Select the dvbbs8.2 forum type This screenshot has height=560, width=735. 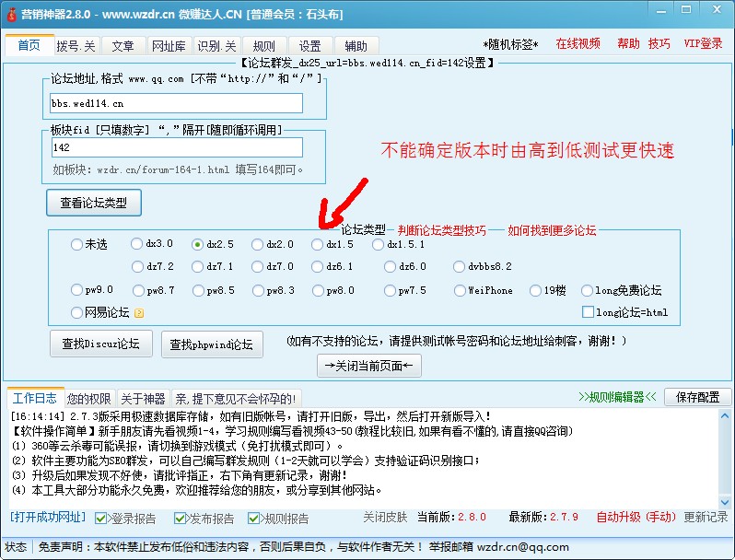click(x=483, y=266)
